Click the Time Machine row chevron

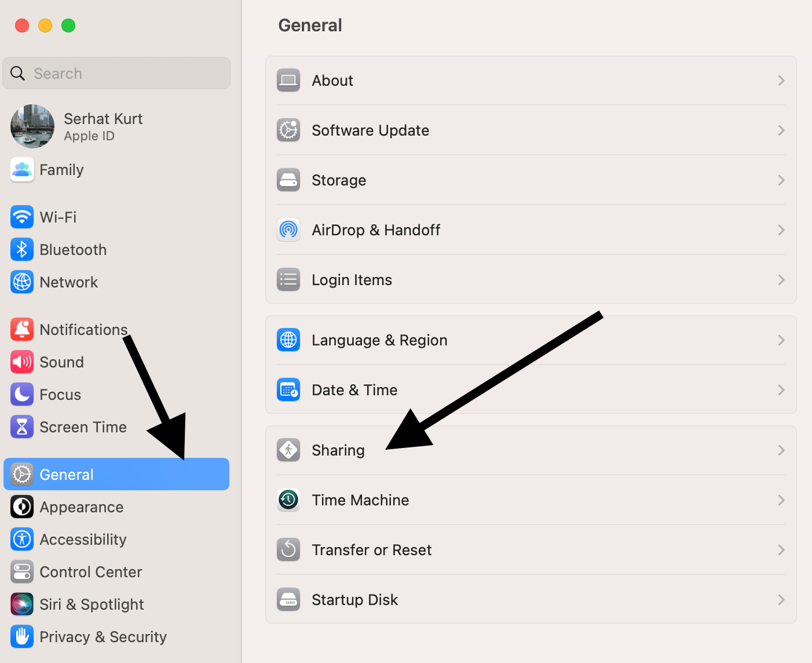tap(781, 500)
